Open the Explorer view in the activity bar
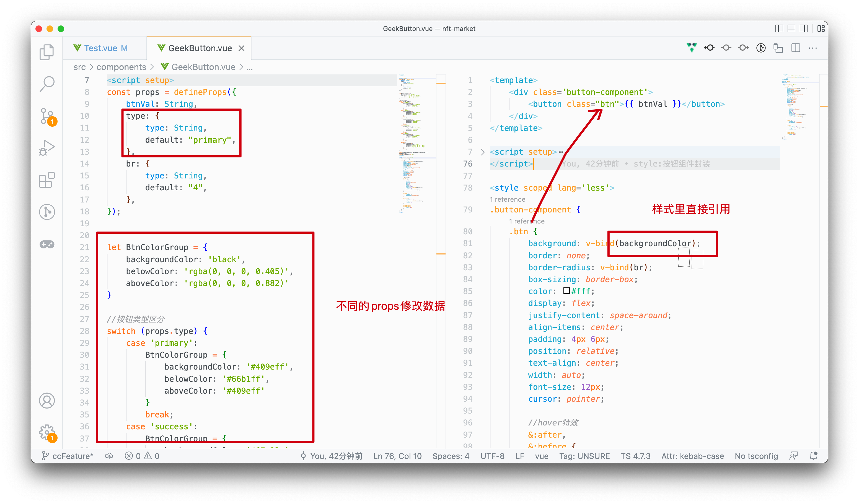The image size is (859, 504). [47, 52]
